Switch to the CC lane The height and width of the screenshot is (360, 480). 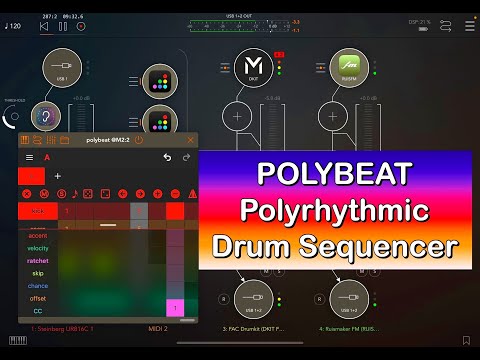click(38, 311)
